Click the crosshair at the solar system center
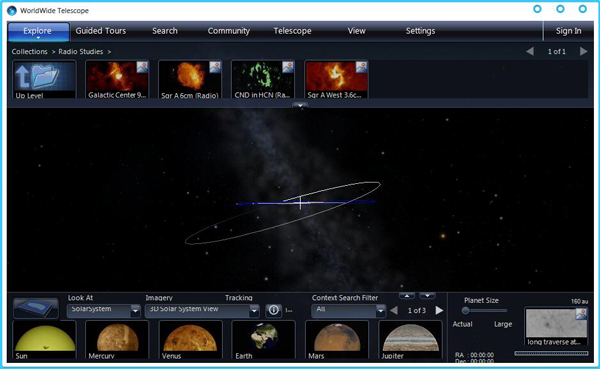The height and width of the screenshot is (369, 600). pos(300,202)
